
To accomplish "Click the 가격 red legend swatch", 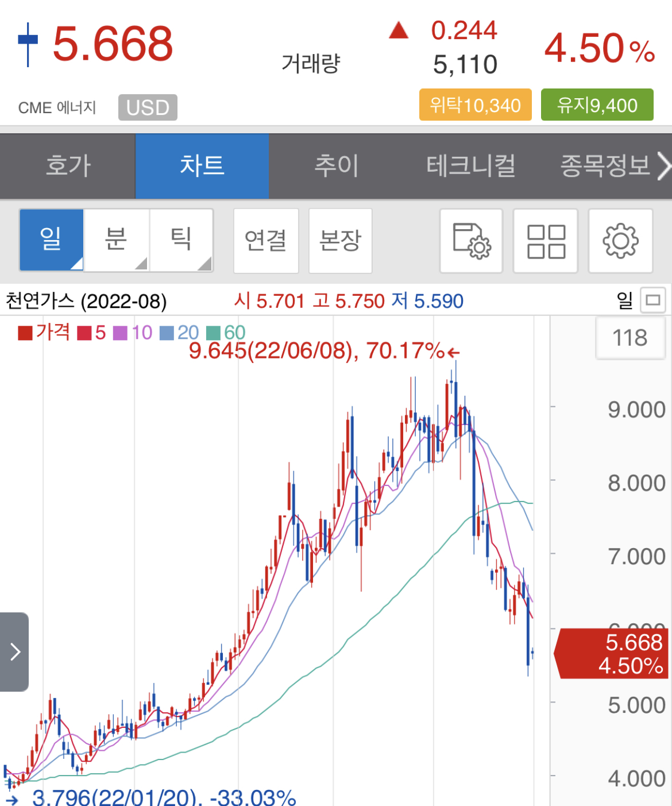I will pyautogui.click(x=25, y=333).
